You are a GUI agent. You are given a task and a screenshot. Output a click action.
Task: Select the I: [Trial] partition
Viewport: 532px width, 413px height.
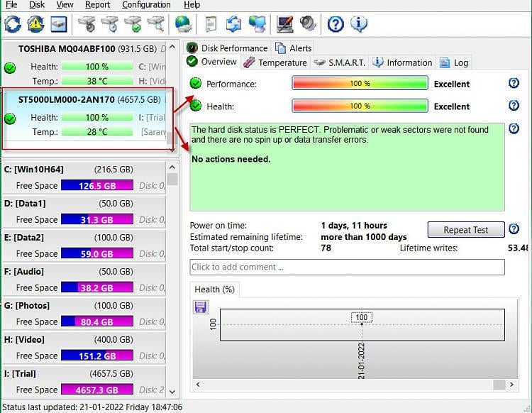coord(84,382)
